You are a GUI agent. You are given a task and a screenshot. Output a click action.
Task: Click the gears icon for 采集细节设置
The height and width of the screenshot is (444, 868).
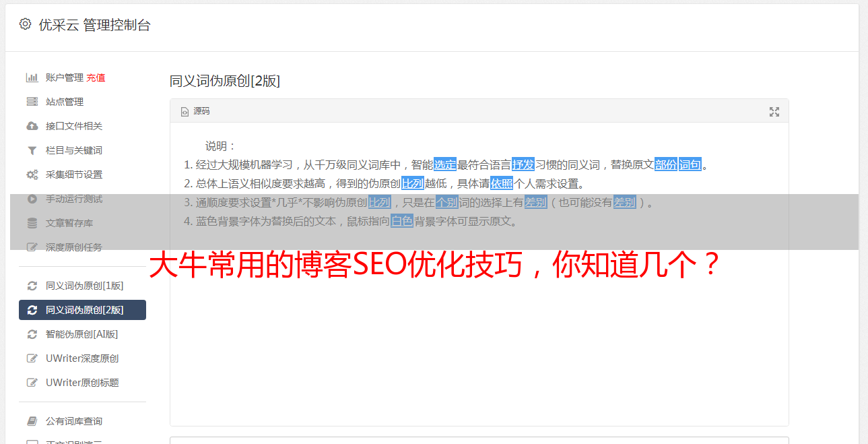[32, 175]
